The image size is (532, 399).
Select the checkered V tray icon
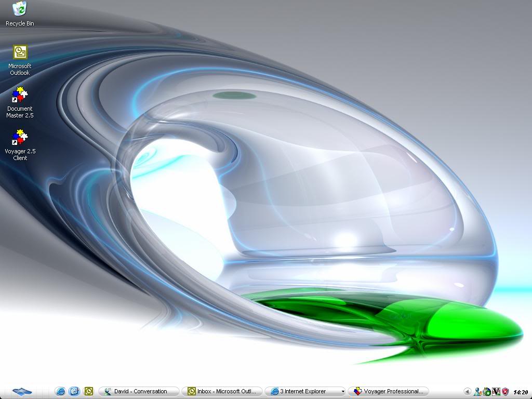point(496,391)
